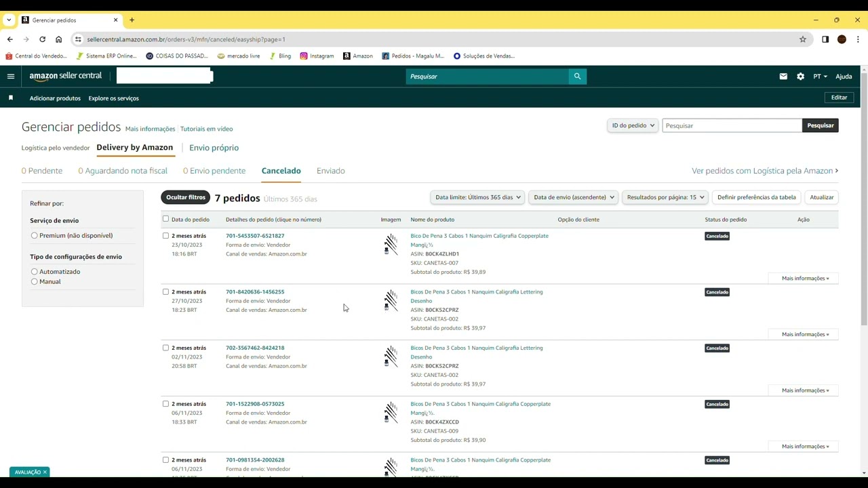
Task: Open ID do pedido search type dropdown
Action: point(633,125)
